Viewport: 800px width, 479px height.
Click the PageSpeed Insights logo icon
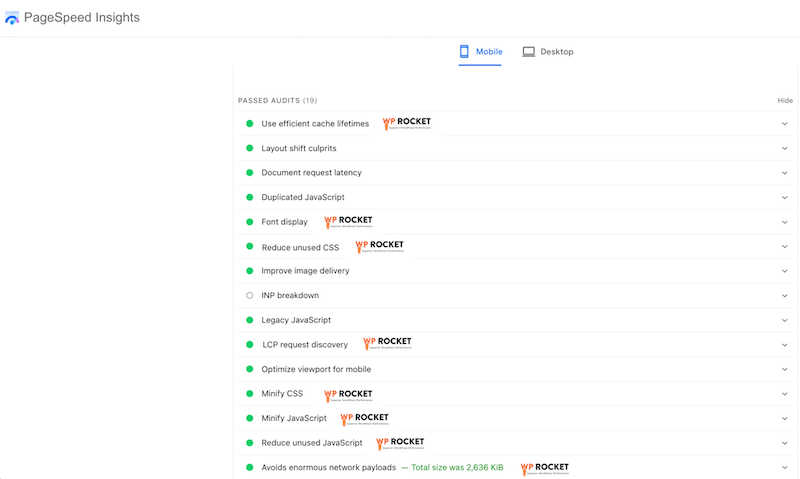coord(12,18)
